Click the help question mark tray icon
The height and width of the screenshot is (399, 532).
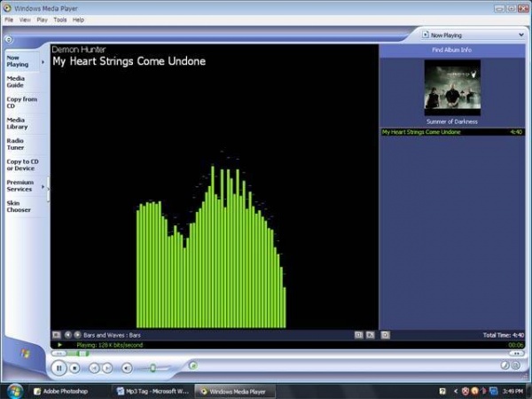coord(442,391)
